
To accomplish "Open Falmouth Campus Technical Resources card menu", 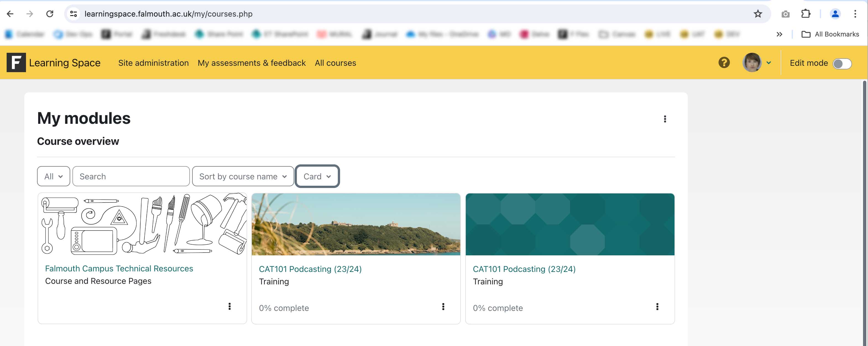I will point(229,306).
